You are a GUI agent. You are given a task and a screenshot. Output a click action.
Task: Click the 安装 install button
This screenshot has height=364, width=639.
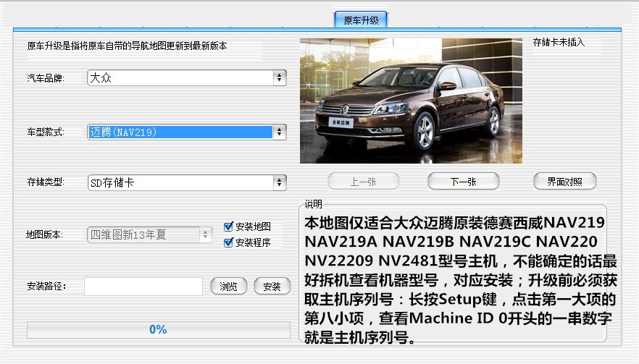pos(272,287)
